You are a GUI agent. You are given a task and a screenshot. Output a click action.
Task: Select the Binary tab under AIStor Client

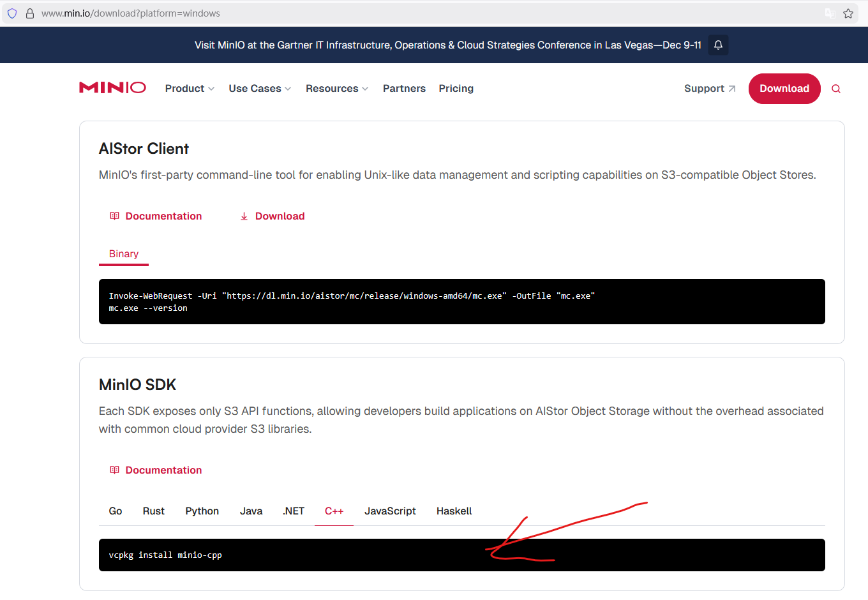[x=124, y=254]
